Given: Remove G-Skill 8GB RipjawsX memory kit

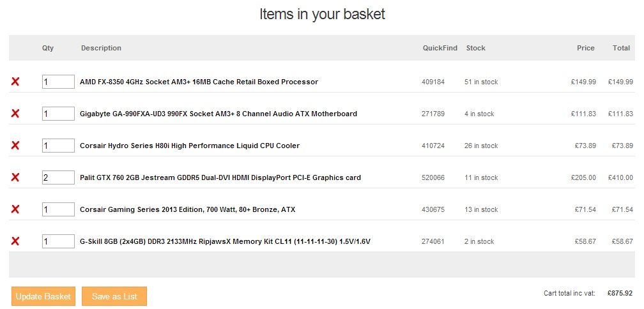Looking at the screenshot, I should pyautogui.click(x=15, y=241).
